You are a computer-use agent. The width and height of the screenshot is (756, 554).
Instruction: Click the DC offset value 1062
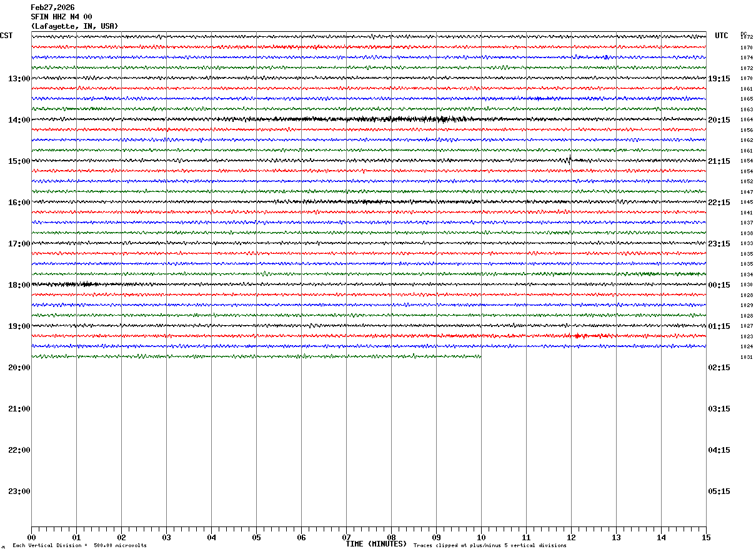click(x=747, y=141)
